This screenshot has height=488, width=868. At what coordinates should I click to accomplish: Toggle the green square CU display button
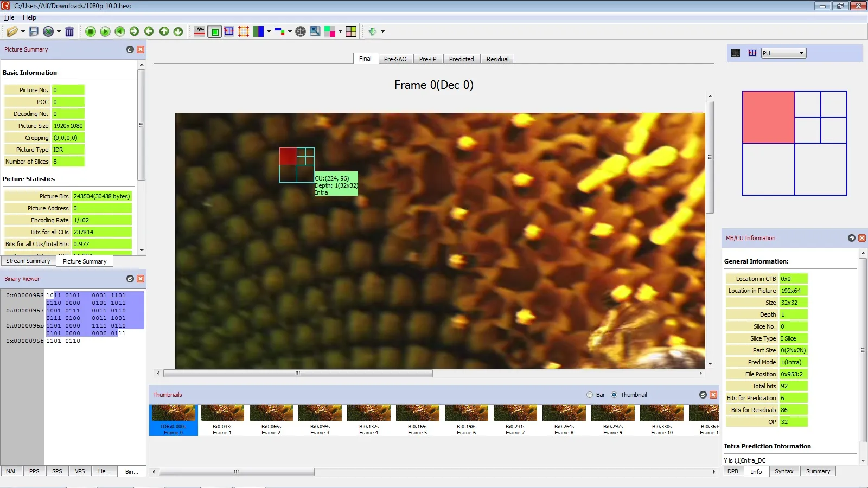(x=215, y=31)
